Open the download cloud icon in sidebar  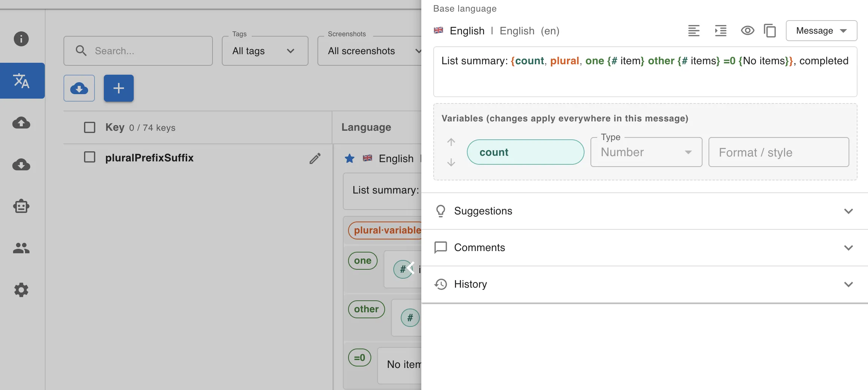[21, 164]
